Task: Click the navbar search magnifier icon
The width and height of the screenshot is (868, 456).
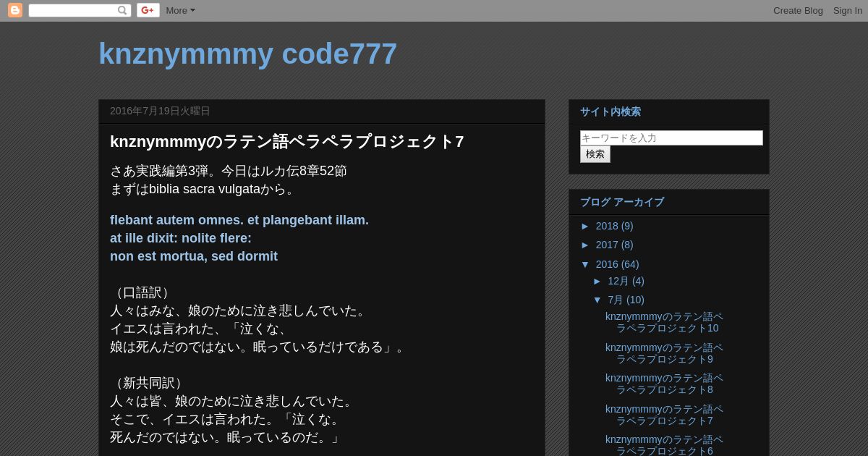Action: coord(122,10)
